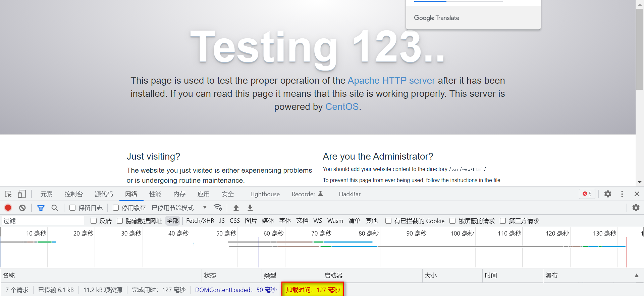The height and width of the screenshot is (296, 644).
Task: Follow the Apache HTTP server link
Action: 391,81
